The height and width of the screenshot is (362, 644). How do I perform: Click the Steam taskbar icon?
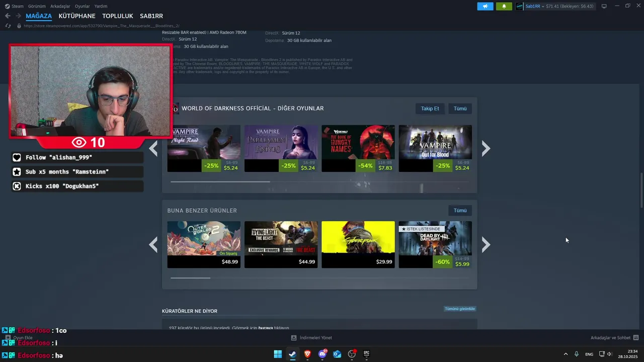tap(292, 354)
